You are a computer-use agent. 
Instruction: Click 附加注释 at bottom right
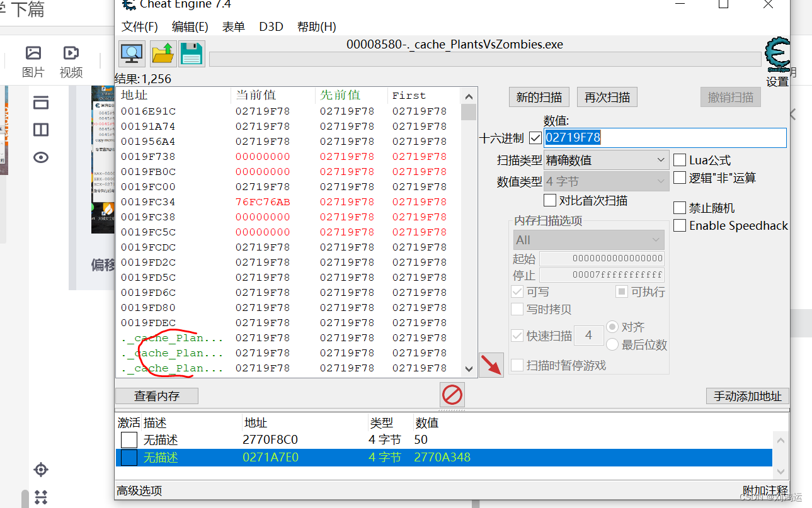(765, 490)
